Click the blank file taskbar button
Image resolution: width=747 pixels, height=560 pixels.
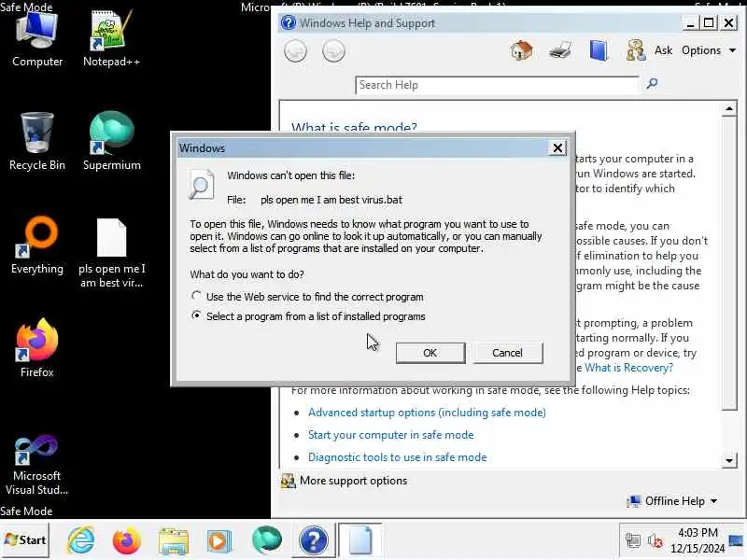click(x=360, y=540)
